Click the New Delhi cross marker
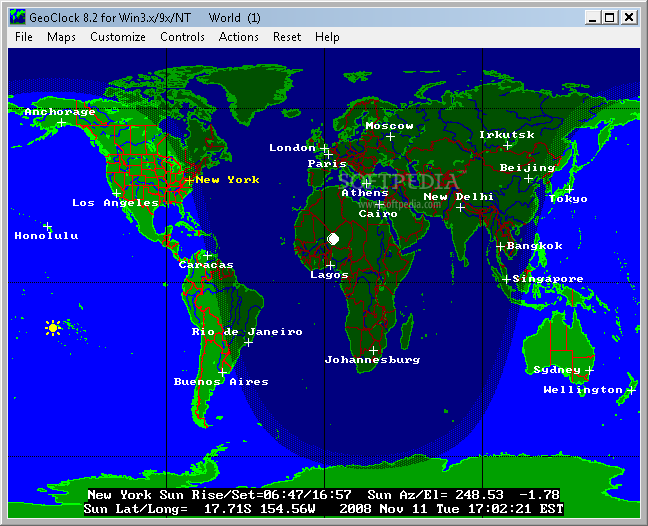Image resolution: width=648 pixels, height=526 pixels. click(460, 207)
